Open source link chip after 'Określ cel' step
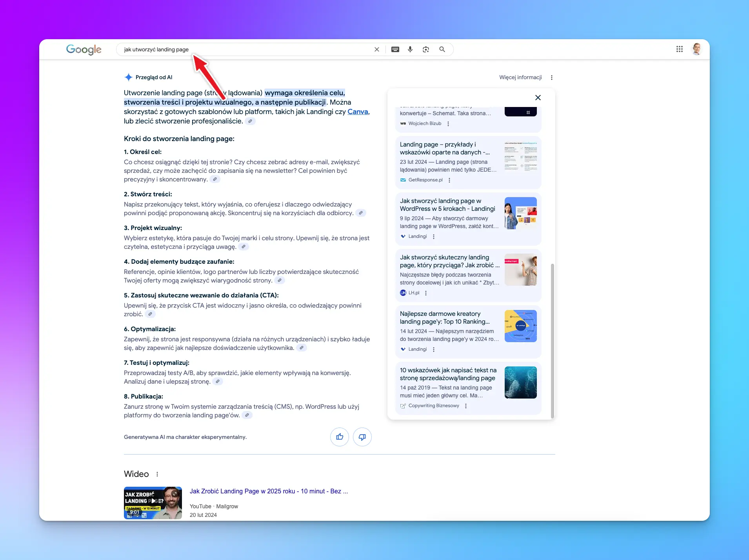The image size is (749, 560). (215, 179)
